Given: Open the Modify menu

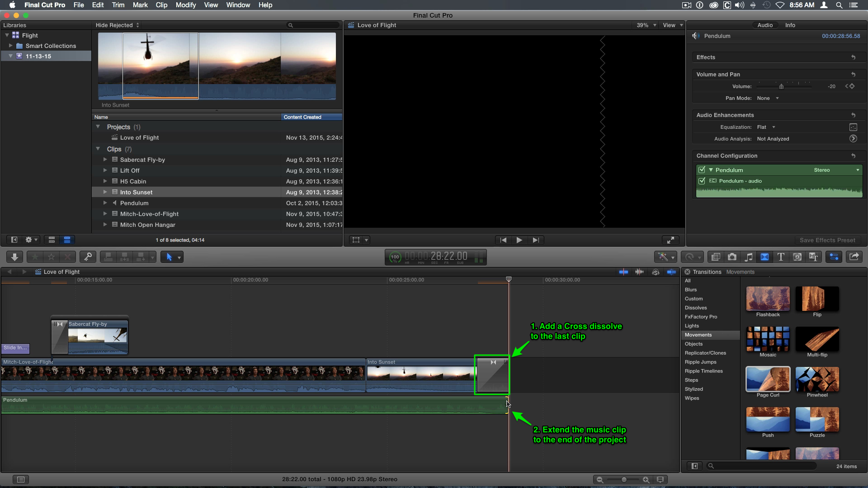Looking at the screenshot, I should point(186,5).
